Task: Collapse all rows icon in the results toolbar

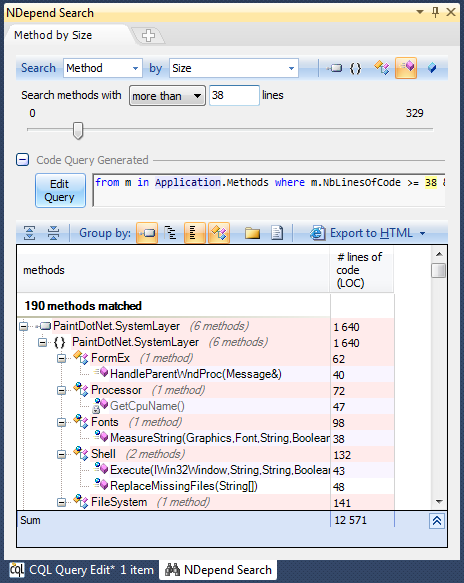Action: [54, 233]
